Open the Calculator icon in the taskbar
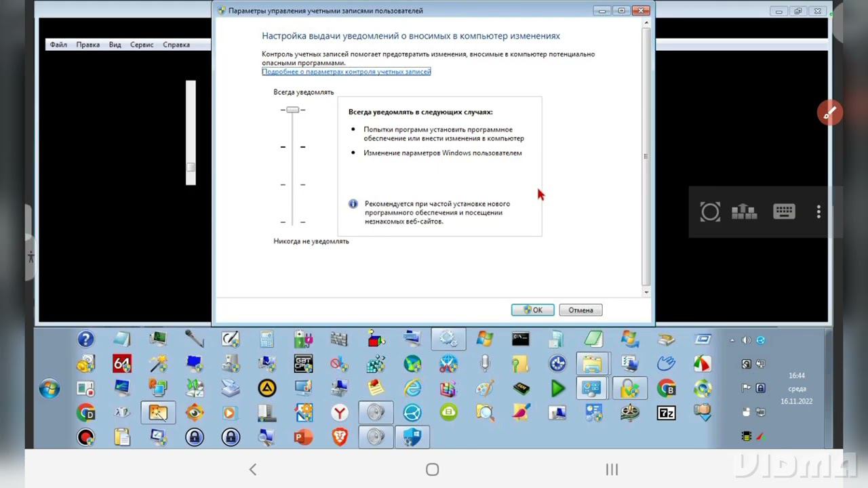Image resolution: width=868 pixels, height=488 pixels. [x=267, y=340]
